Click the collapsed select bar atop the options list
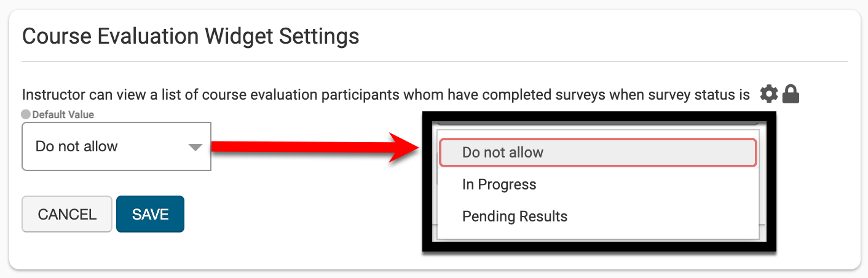This screenshot has width=868, height=278. tap(598, 123)
